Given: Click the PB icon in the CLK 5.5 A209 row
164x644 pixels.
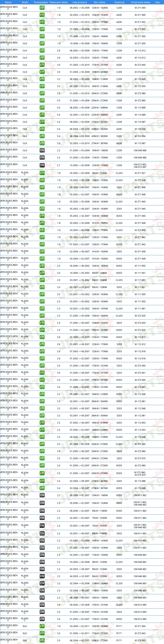Looking at the screenshot, I should point(42,143).
